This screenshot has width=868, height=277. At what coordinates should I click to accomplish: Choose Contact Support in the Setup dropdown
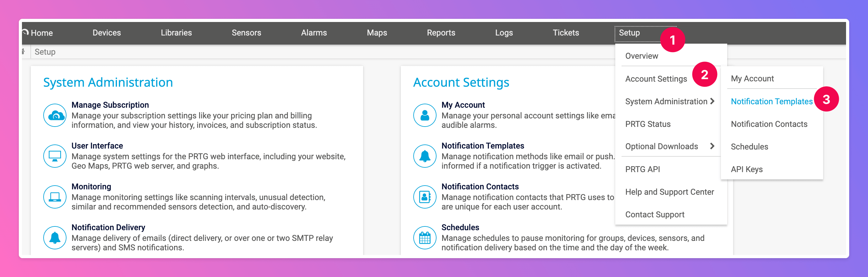pos(654,215)
